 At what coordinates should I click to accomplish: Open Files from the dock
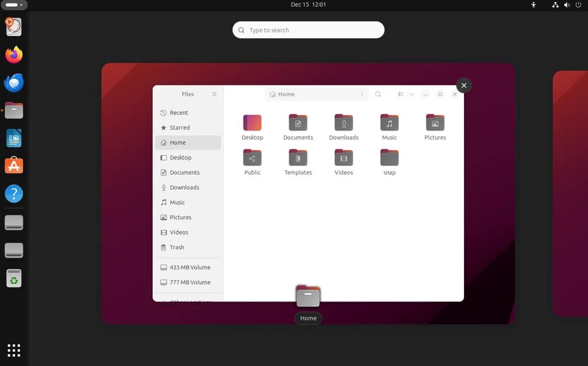click(x=14, y=110)
